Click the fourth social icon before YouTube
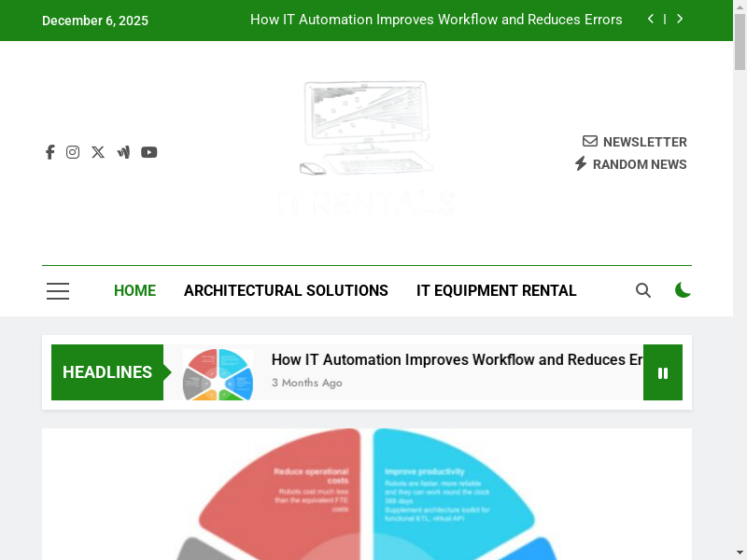The height and width of the screenshot is (560, 747). click(123, 152)
